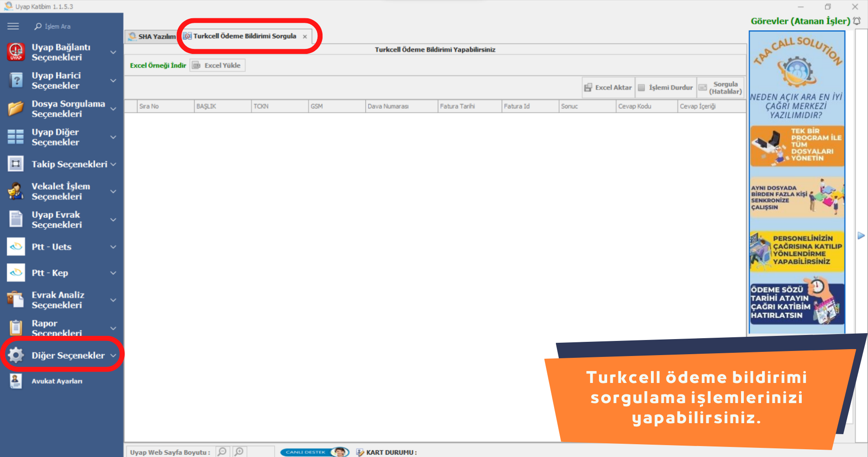Close the Turkcell Ödeme Bildirimi Sorgula tab

coord(305,37)
